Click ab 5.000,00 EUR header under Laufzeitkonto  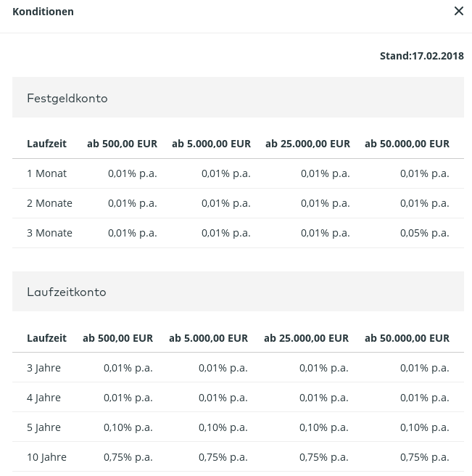pos(208,337)
